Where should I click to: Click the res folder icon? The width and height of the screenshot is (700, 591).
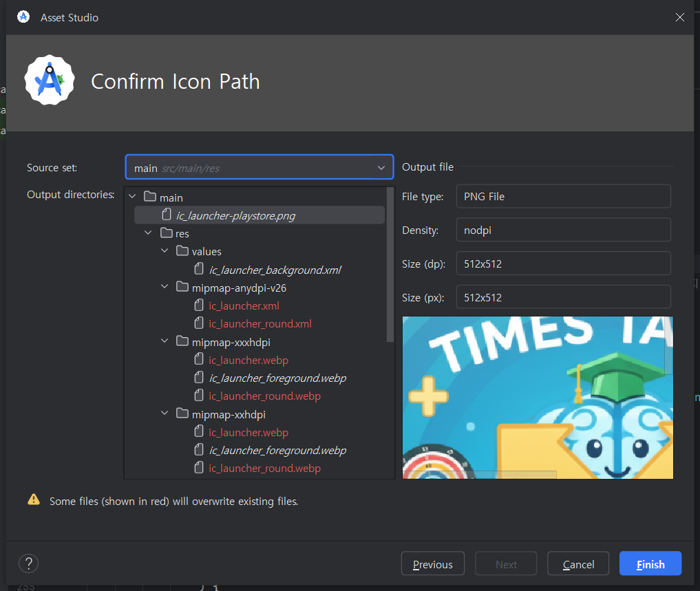166,234
